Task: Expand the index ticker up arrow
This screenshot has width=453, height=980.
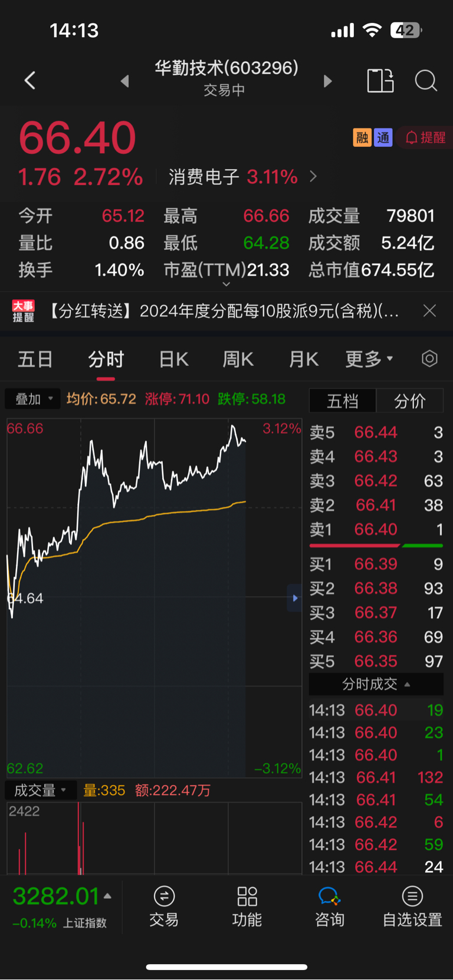Action: [x=107, y=896]
